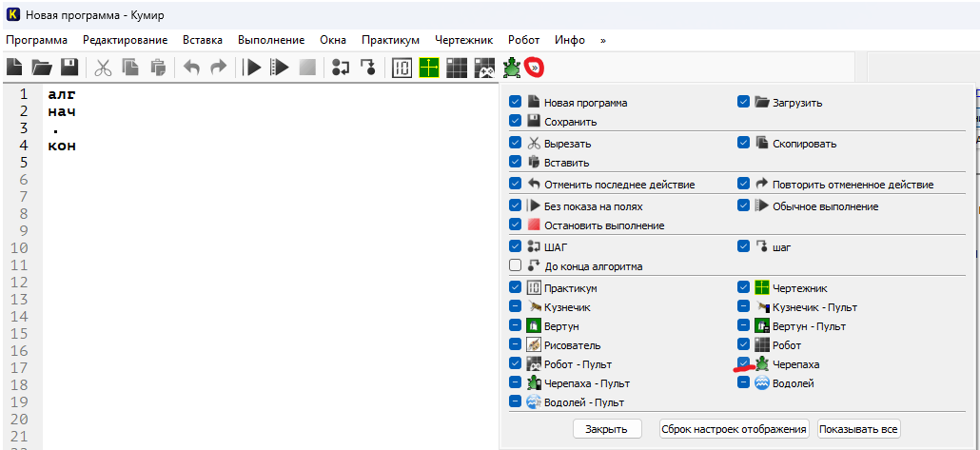Enable the 'До конца алгоритма' checkbox

pyautogui.click(x=516, y=266)
